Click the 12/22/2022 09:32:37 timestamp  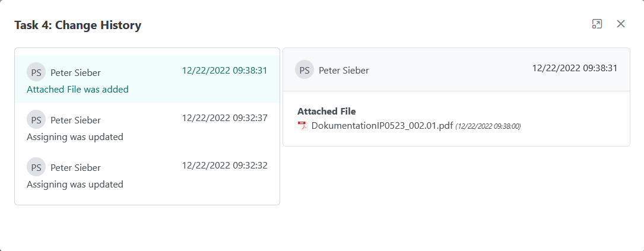pos(224,118)
